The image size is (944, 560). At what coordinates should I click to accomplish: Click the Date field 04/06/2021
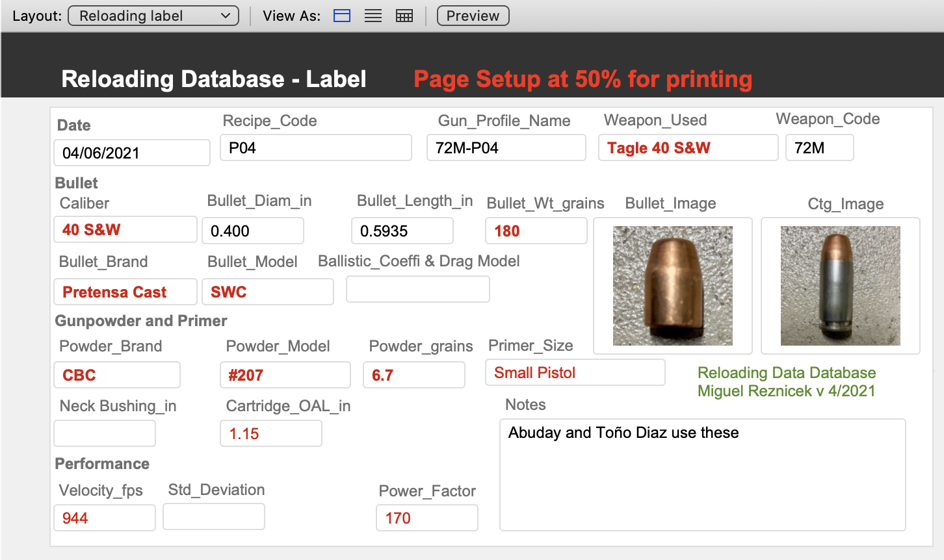click(132, 153)
